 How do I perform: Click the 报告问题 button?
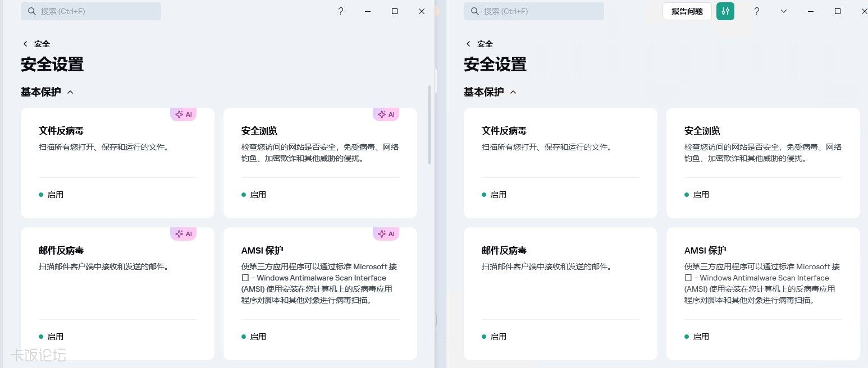pyautogui.click(x=687, y=11)
